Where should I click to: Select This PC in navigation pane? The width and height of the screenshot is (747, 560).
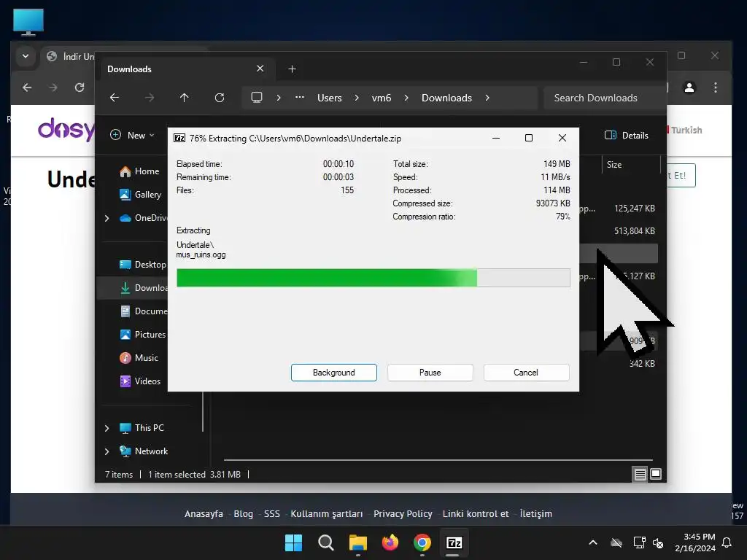pos(142,427)
